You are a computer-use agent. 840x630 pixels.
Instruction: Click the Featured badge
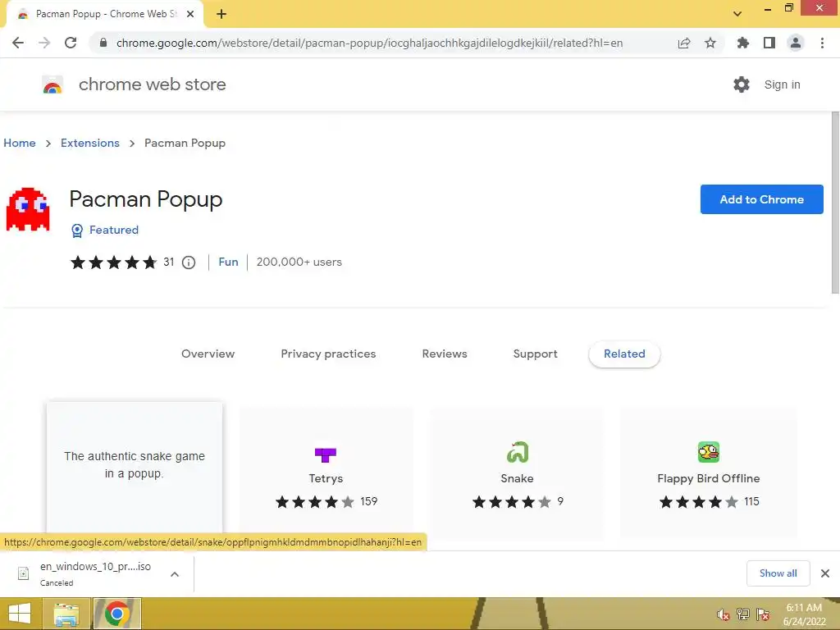click(105, 231)
